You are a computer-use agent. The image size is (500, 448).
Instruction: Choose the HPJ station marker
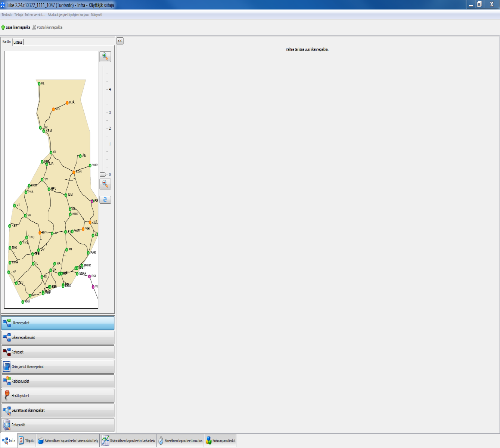click(x=49, y=189)
